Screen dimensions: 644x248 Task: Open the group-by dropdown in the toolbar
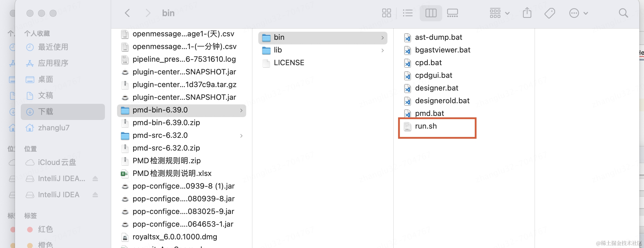[499, 13]
